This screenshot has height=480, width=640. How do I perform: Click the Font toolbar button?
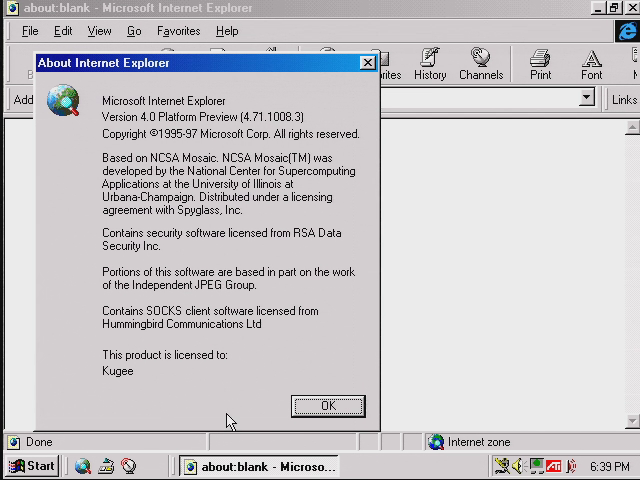point(591,64)
